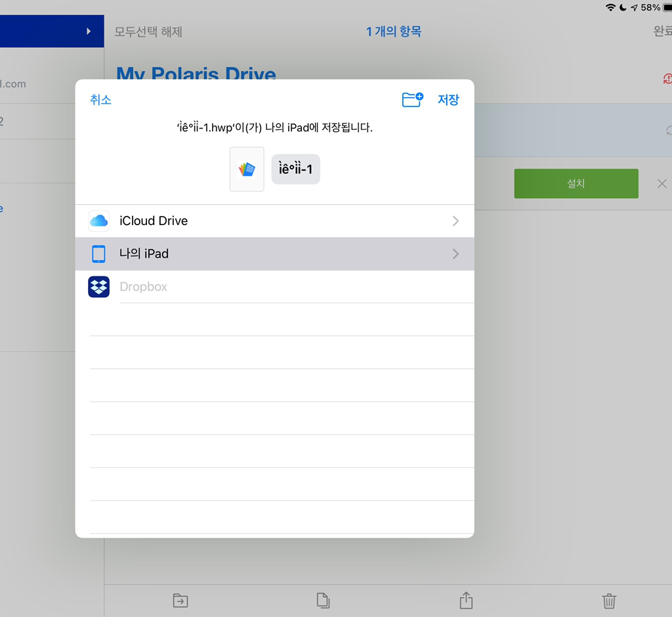Viewport: 672px width, 617px height.
Task: Click the green 설치 install button
Action: coord(576,184)
